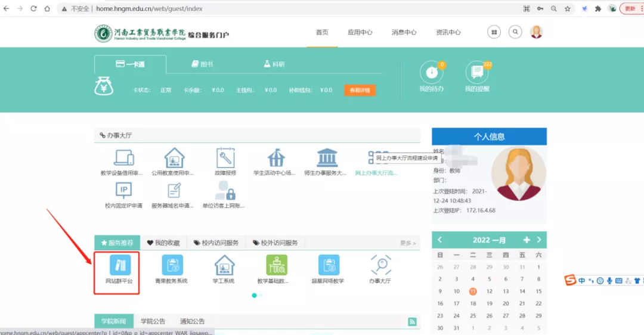
Task: Click the orange 查看详情 button
Action: [360, 91]
